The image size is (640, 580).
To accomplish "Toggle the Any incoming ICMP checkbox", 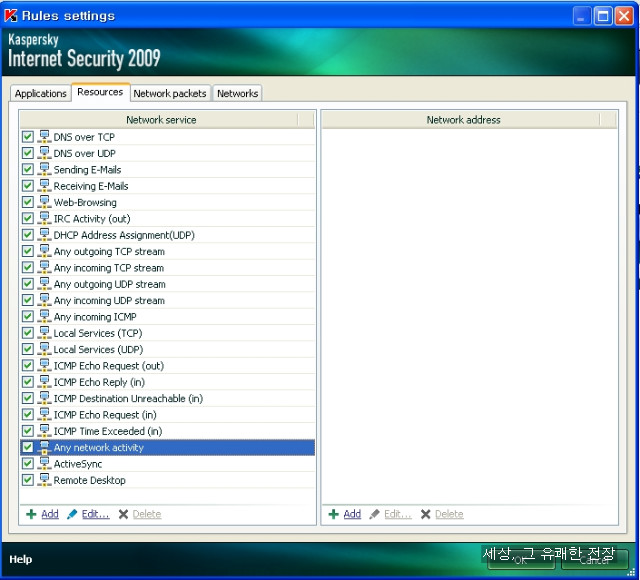I will 27,316.
